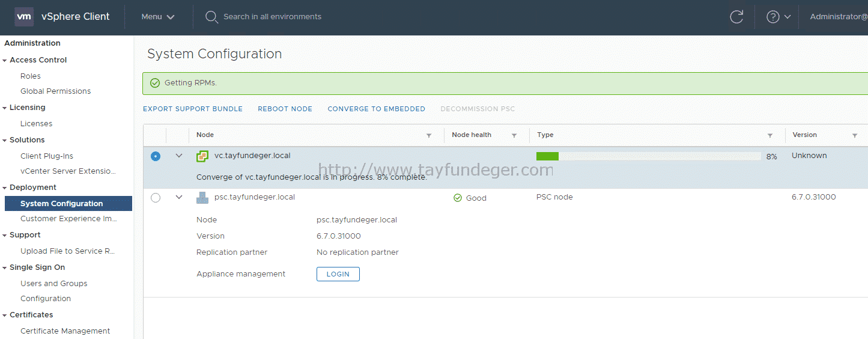Click Export Support Bundle

pos(193,109)
